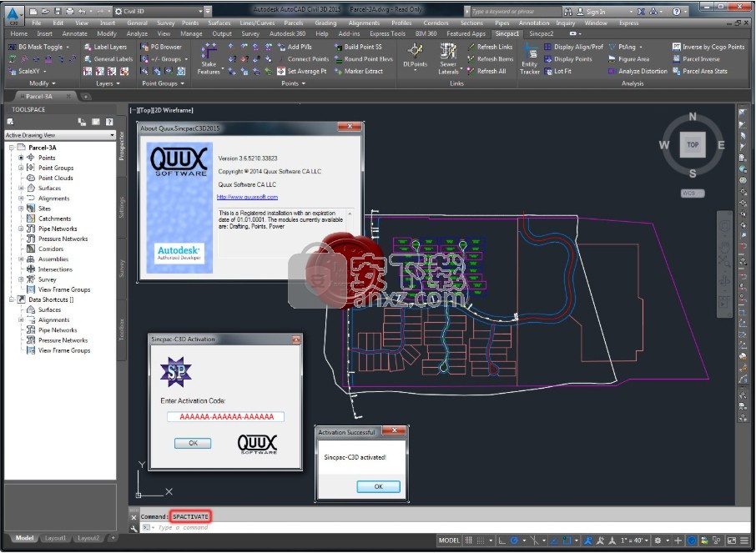Open the Stake Features tool
The height and width of the screenshot is (553, 756).
click(x=209, y=58)
